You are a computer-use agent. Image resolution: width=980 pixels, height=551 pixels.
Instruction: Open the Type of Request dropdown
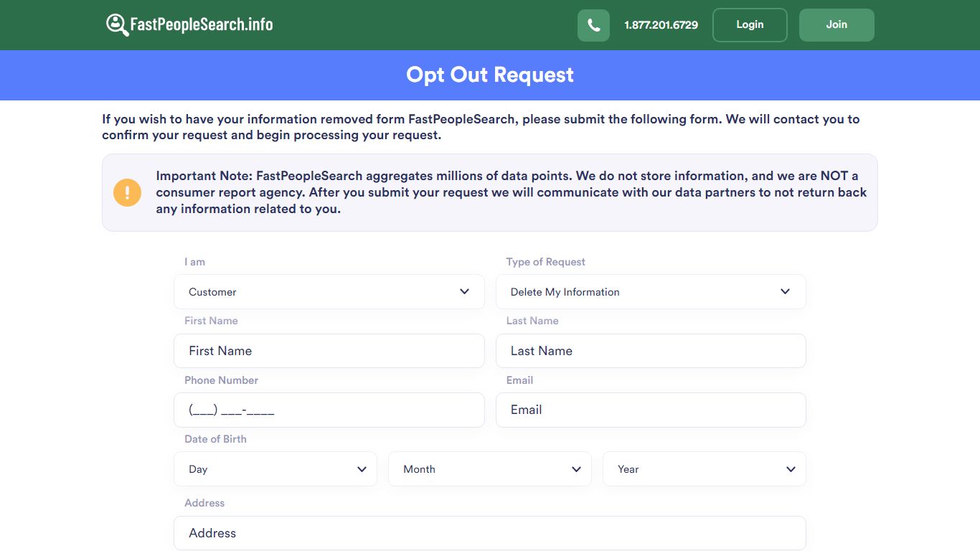pyautogui.click(x=651, y=292)
